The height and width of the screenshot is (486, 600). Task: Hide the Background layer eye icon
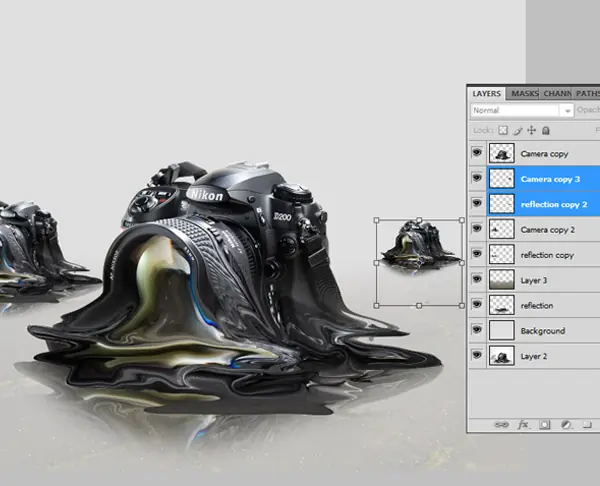coord(477,329)
